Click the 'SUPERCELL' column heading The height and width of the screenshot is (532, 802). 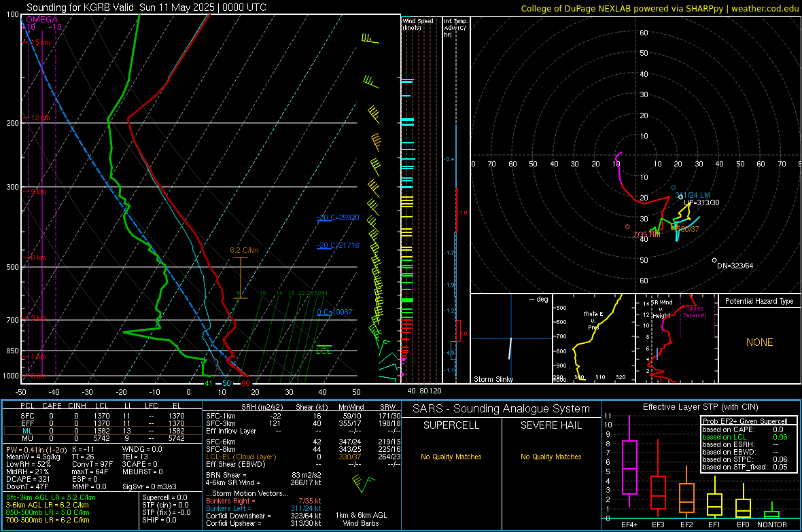point(451,425)
